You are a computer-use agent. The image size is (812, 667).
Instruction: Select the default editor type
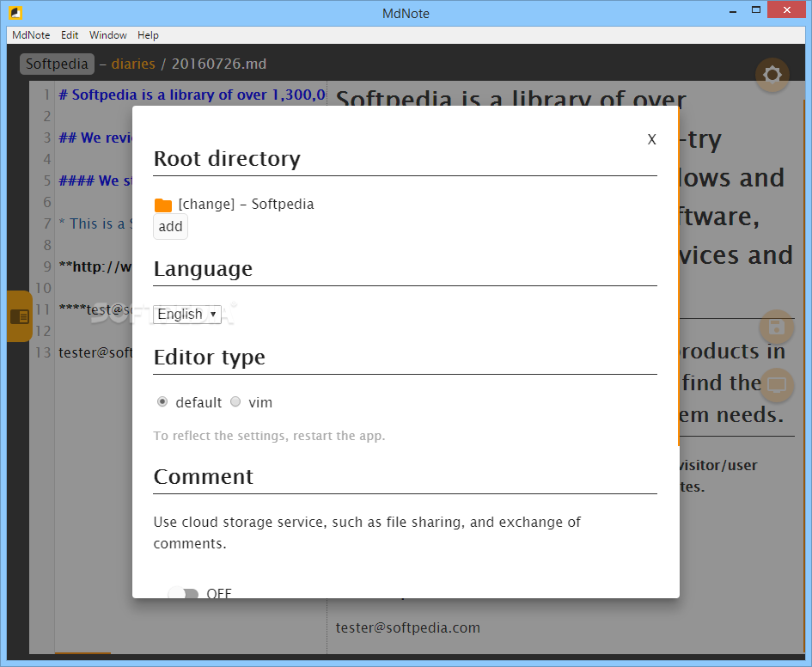pos(162,402)
